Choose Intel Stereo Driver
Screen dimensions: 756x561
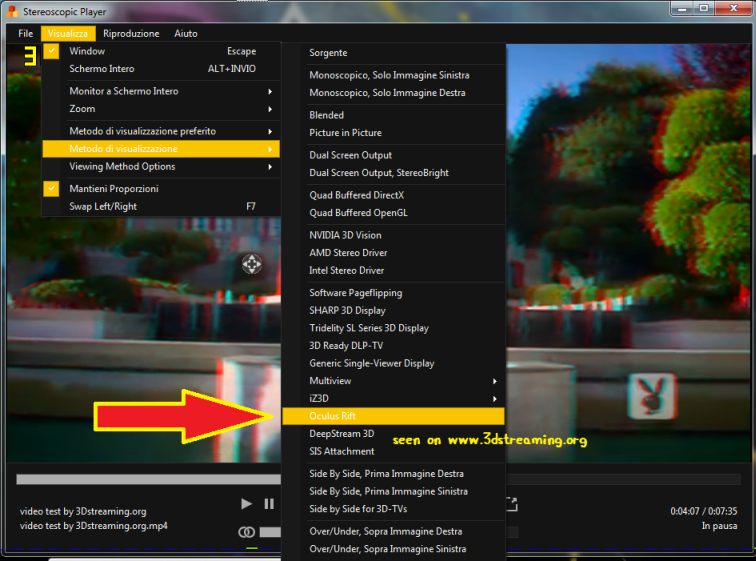[x=393, y=270]
